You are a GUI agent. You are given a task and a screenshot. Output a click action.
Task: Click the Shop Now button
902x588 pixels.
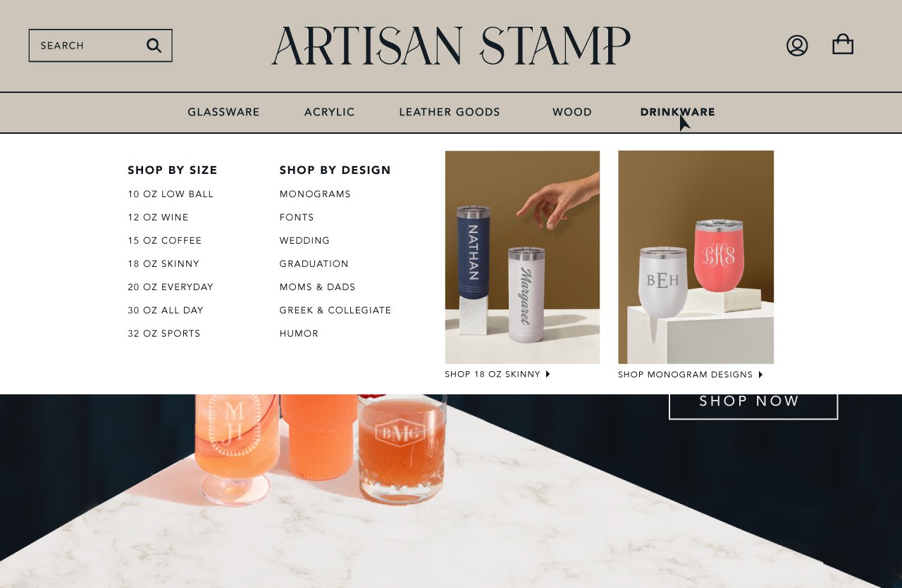click(x=753, y=401)
